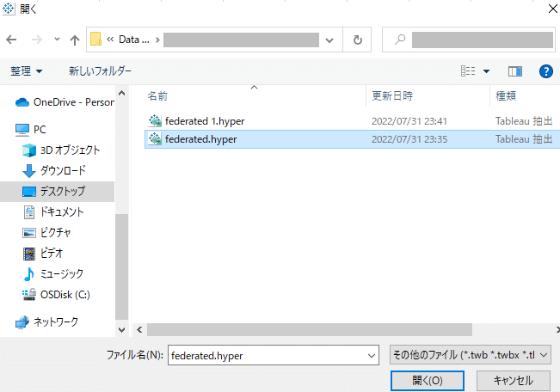Sort by the 名前 column header

[157, 96]
